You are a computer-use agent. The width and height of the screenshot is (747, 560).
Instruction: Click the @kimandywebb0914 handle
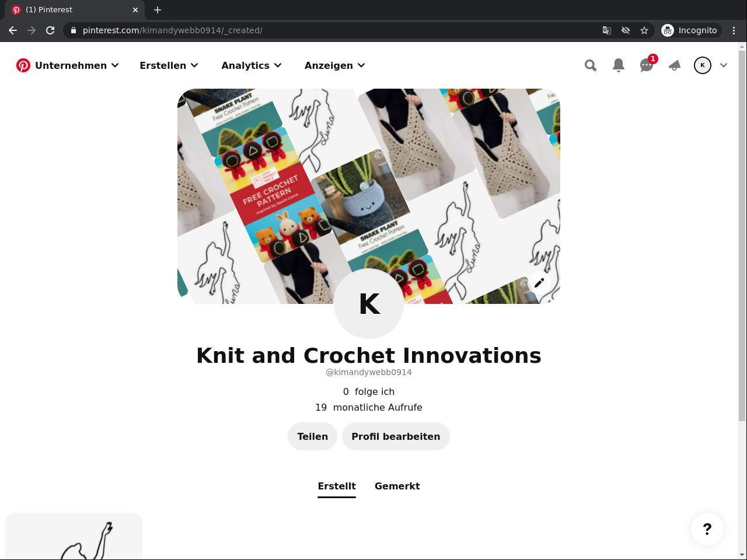[x=369, y=372]
